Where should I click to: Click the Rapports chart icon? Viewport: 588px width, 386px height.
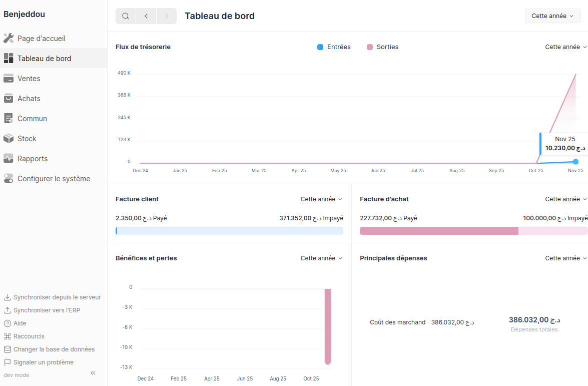[9, 159]
